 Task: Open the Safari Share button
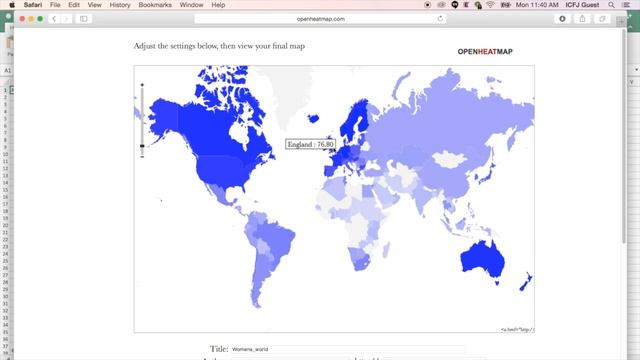point(582,19)
